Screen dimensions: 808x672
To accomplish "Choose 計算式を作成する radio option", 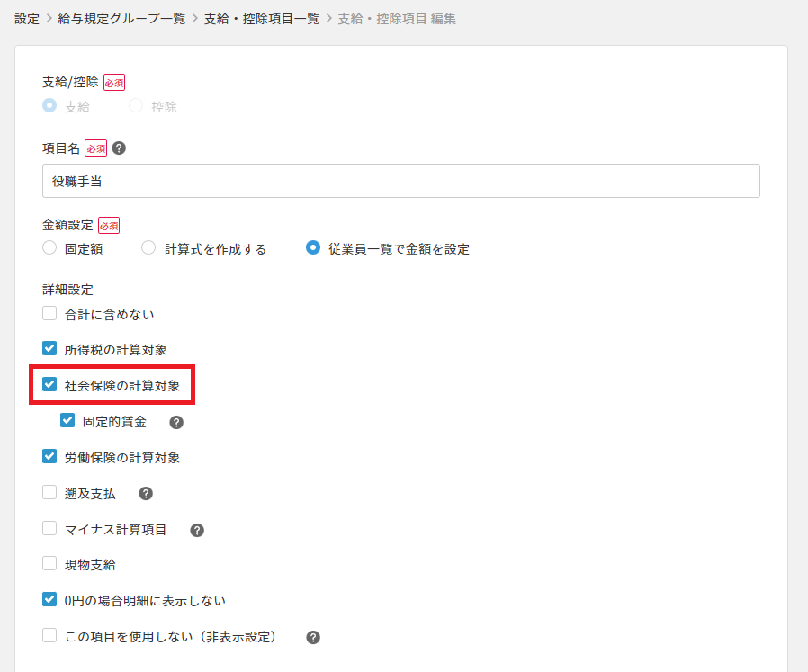I will coord(149,248).
